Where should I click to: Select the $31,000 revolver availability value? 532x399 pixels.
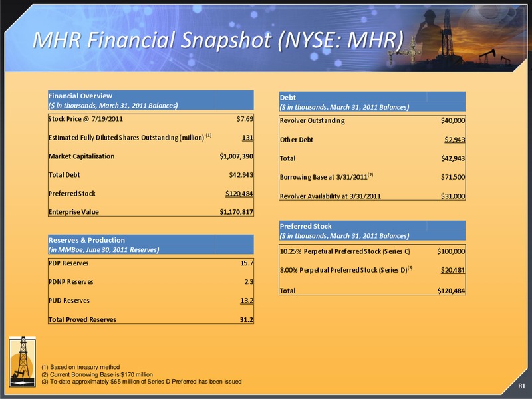pyautogui.click(x=453, y=196)
